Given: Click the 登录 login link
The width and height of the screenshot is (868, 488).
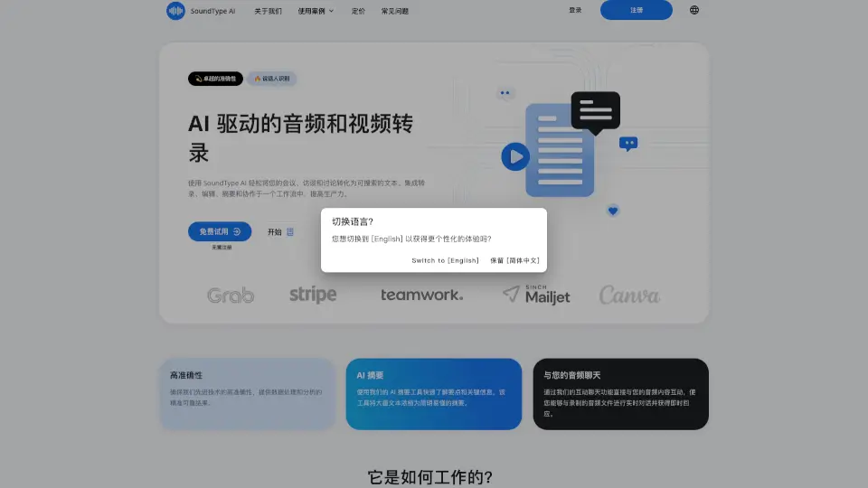Looking at the screenshot, I should pos(575,10).
